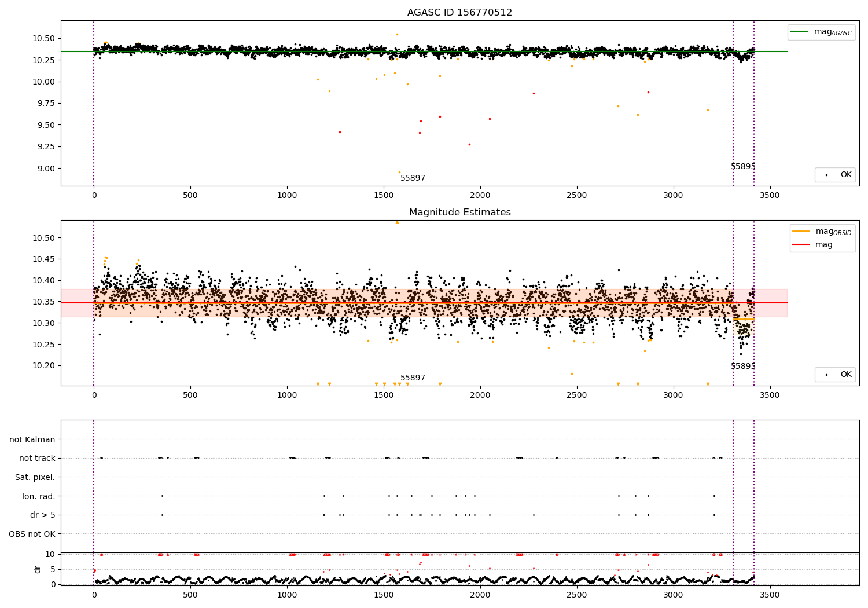
Task: Click the 10.50 y-axis tick of the top plot
Action: [x=43, y=38]
